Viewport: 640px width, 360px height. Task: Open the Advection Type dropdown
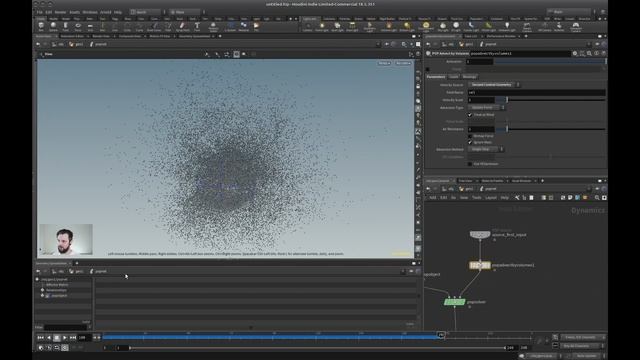(487, 107)
